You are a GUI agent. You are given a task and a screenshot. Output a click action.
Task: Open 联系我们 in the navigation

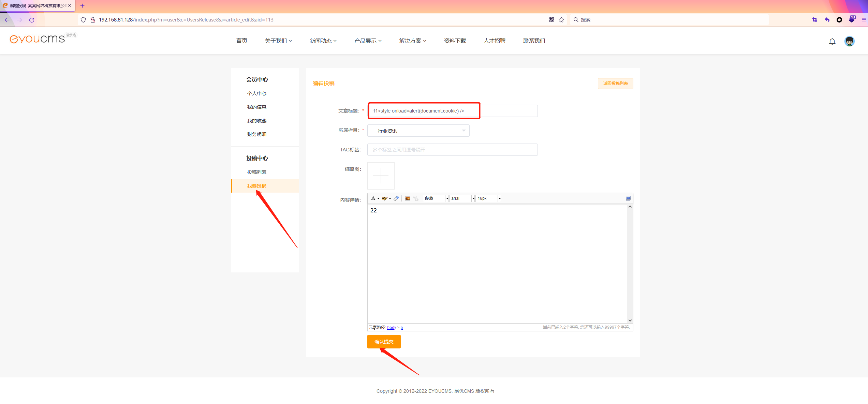pyautogui.click(x=534, y=41)
